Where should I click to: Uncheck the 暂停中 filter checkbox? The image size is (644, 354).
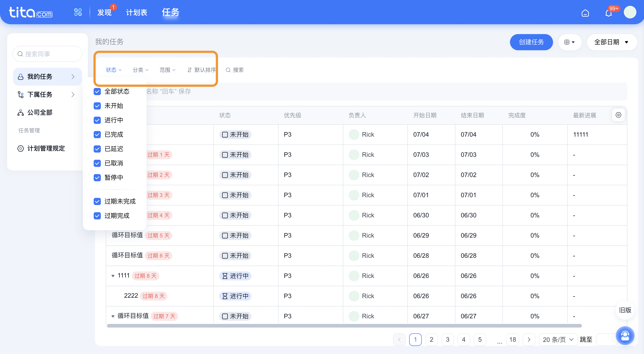[x=97, y=177]
